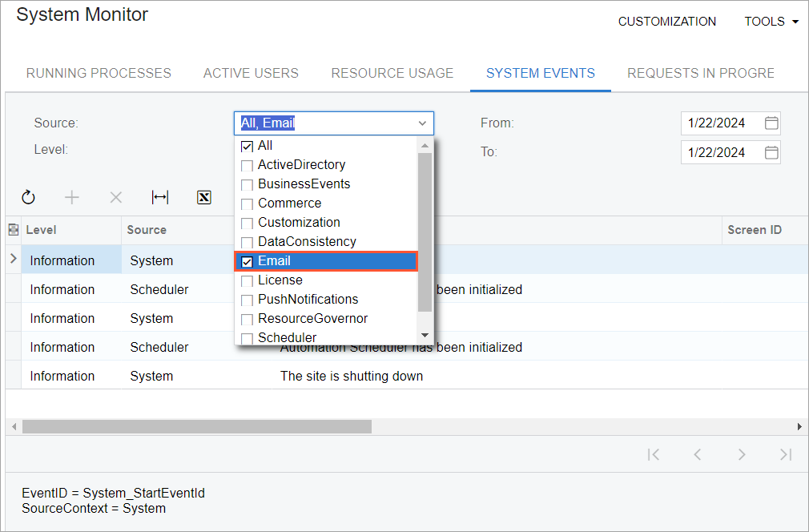
Task: Sort by Screen ID column header
Action: (x=765, y=230)
